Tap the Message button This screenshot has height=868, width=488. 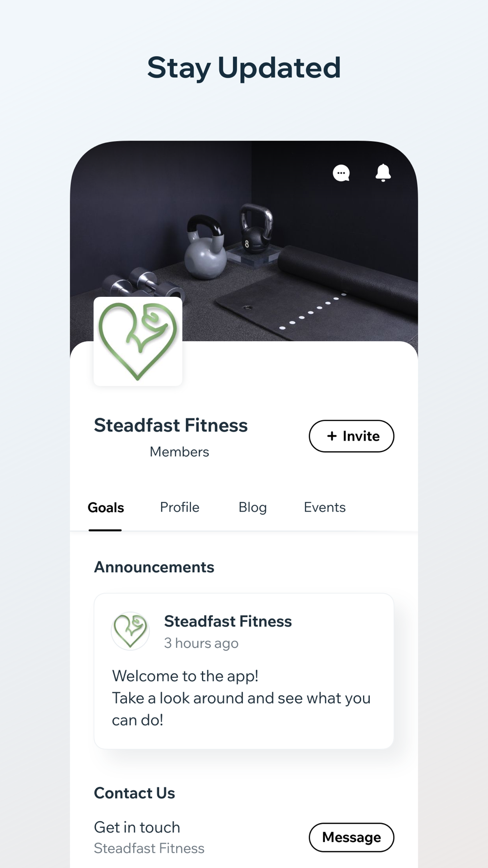coord(351,837)
